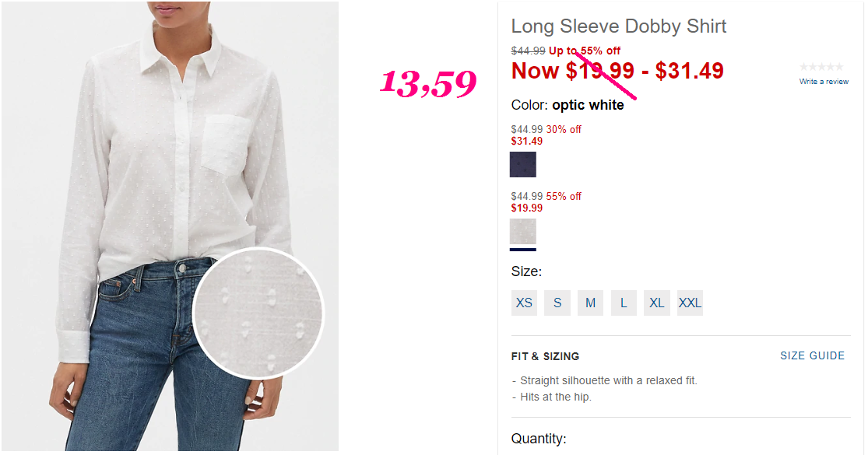Image resolution: width=868 pixels, height=455 pixels.
Task: Click the circular fabric detail close-up
Action: (x=258, y=313)
